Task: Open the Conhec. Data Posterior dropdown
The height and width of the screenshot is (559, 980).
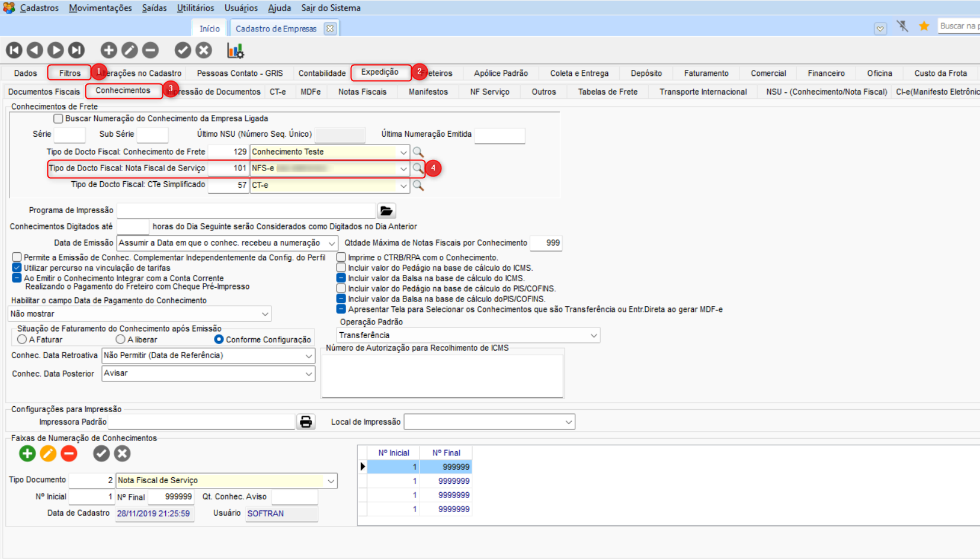Action: [x=308, y=374]
